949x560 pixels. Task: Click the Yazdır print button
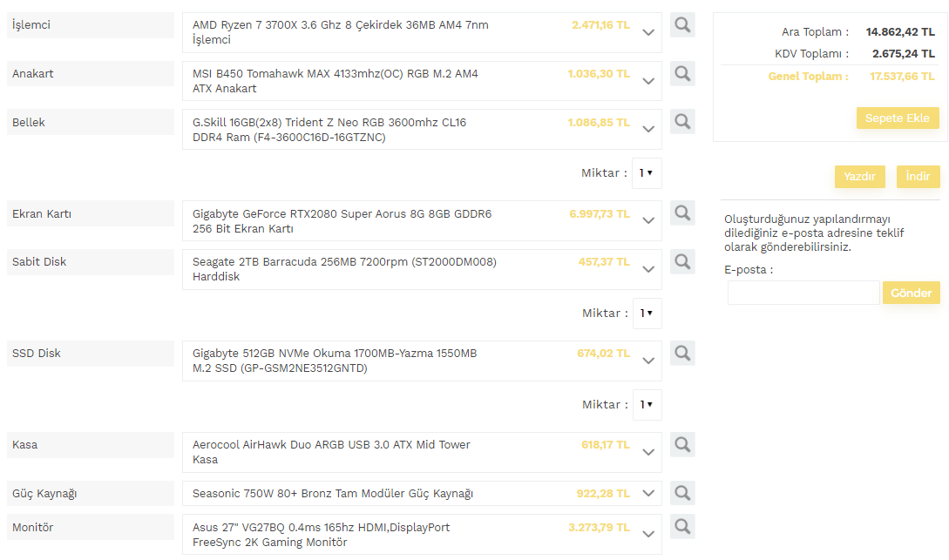click(859, 177)
